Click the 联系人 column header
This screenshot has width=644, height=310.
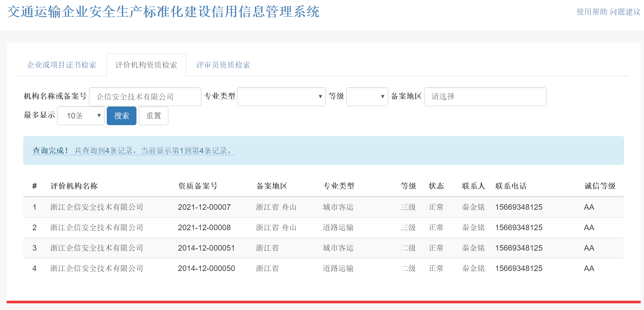pyautogui.click(x=473, y=186)
